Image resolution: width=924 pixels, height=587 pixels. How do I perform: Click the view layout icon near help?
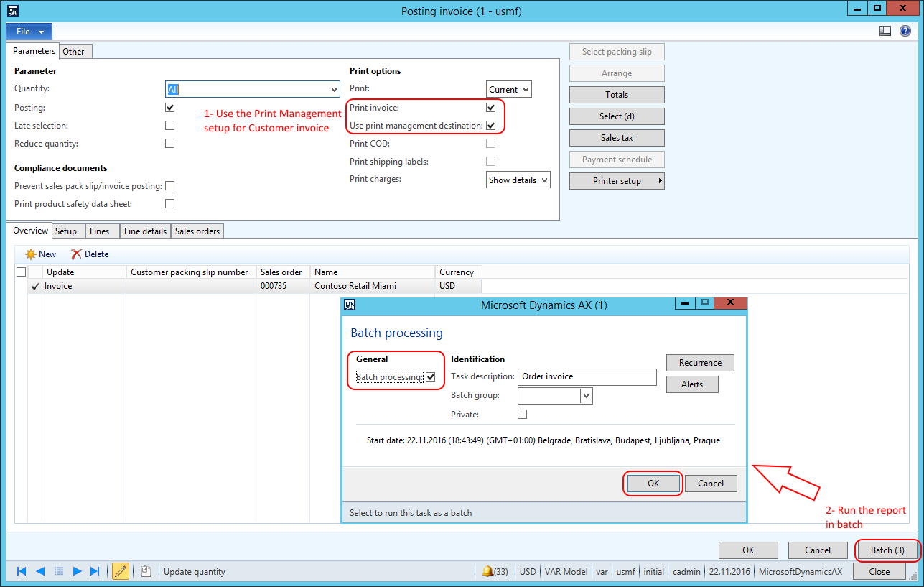885,31
